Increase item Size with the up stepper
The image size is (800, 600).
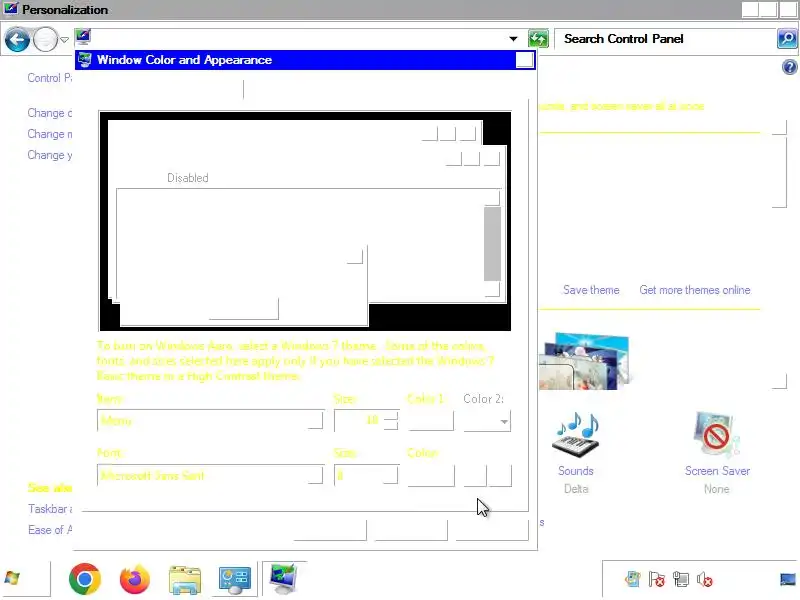pyautogui.click(x=391, y=415)
